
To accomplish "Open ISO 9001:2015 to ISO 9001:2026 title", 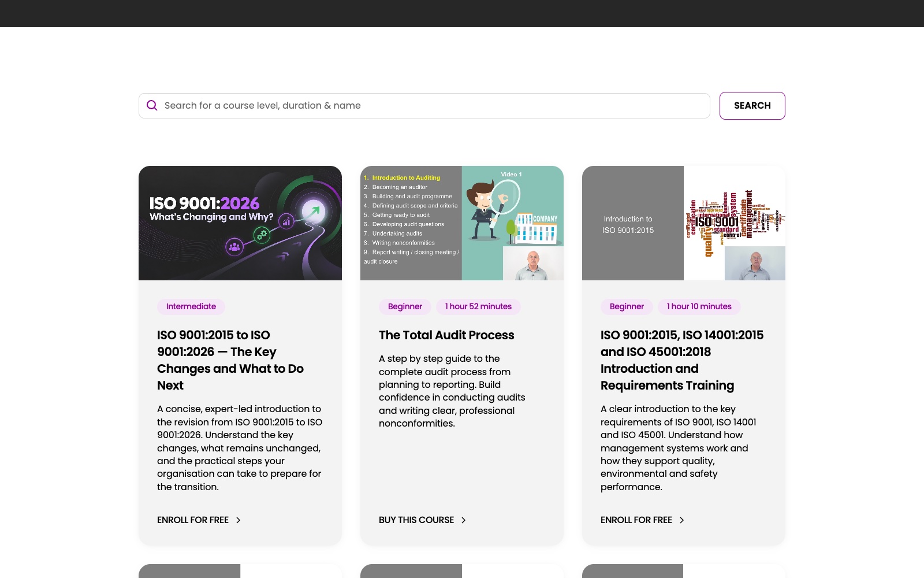I will pos(230,360).
